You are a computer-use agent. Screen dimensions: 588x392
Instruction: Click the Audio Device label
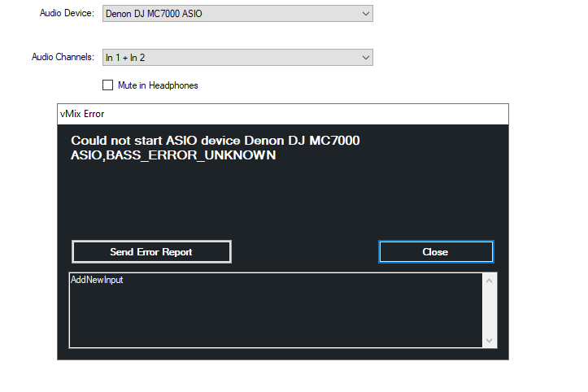tap(67, 13)
